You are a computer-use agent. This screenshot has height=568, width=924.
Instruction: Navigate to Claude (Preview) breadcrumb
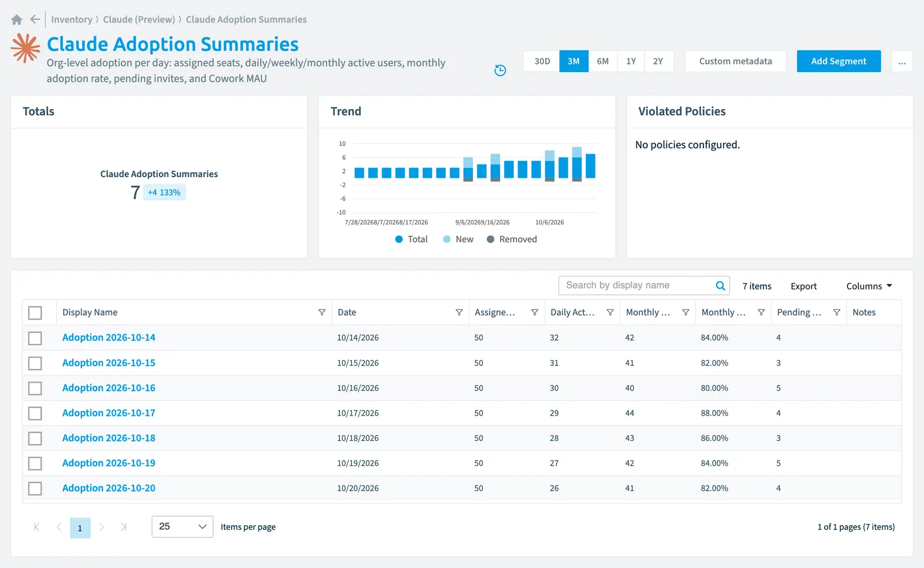coord(139,20)
